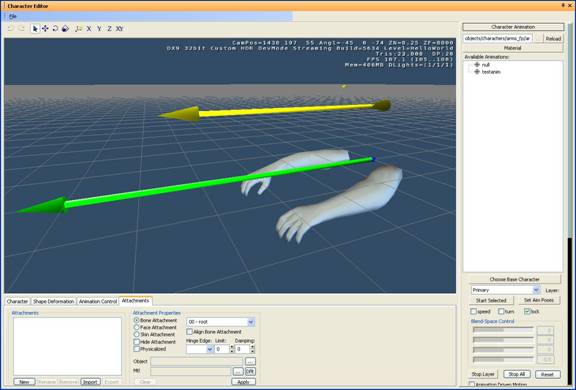Lock movement to the X axis

point(89,28)
